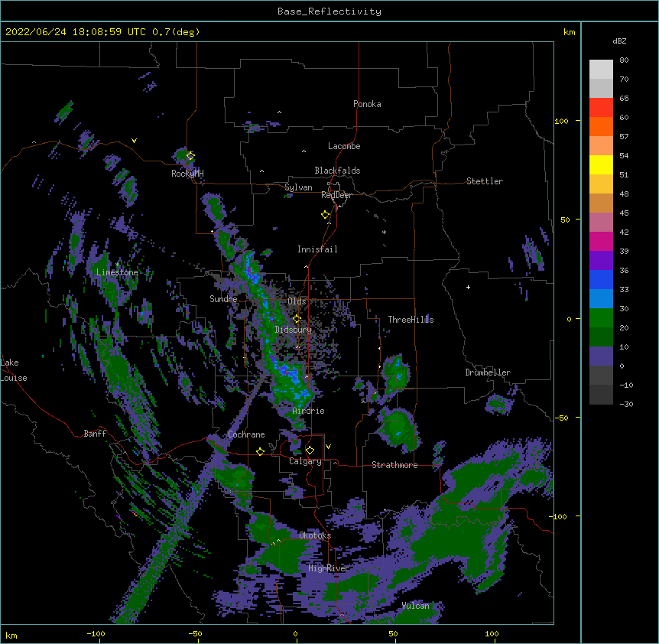This screenshot has width=659, height=644.
Task: Select the green 20–30 dBZ legend swatch
Action: coord(601,318)
